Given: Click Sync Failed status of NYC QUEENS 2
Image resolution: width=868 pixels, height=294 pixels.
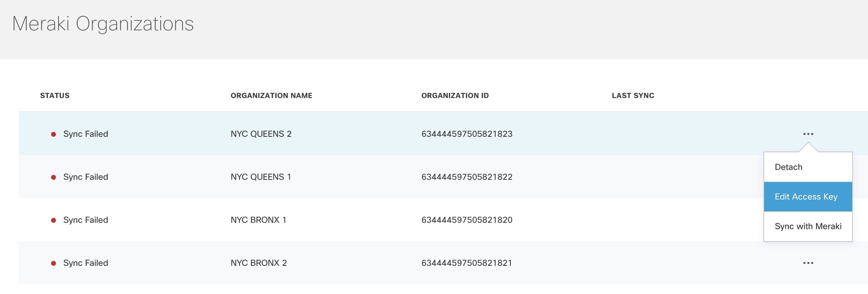Looking at the screenshot, I should tap(86, 134).
